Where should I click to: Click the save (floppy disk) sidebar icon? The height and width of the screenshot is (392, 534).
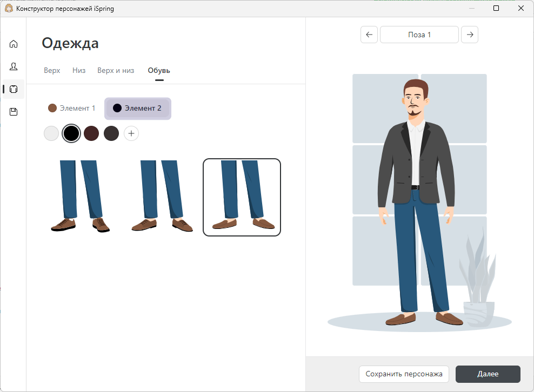13,111
